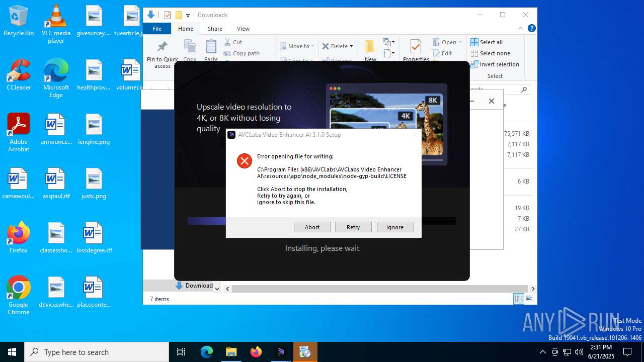Click Explorer search magnifier icon

tap(524, 89)
